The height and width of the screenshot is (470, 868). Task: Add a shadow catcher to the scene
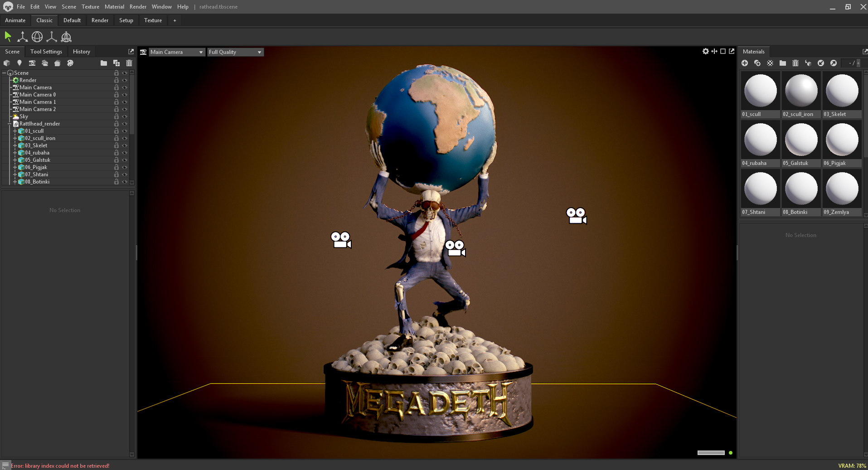pos(58,63)
